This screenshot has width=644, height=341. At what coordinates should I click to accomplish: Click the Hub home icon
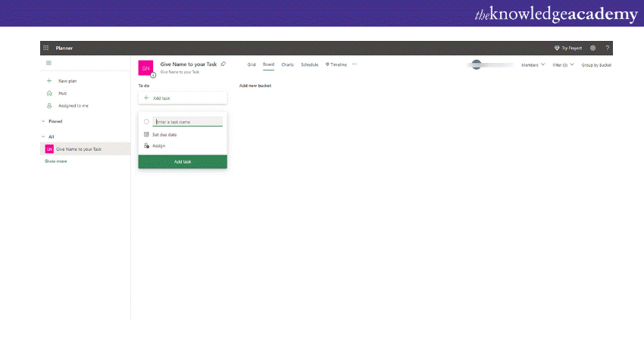tap(50, 93)
